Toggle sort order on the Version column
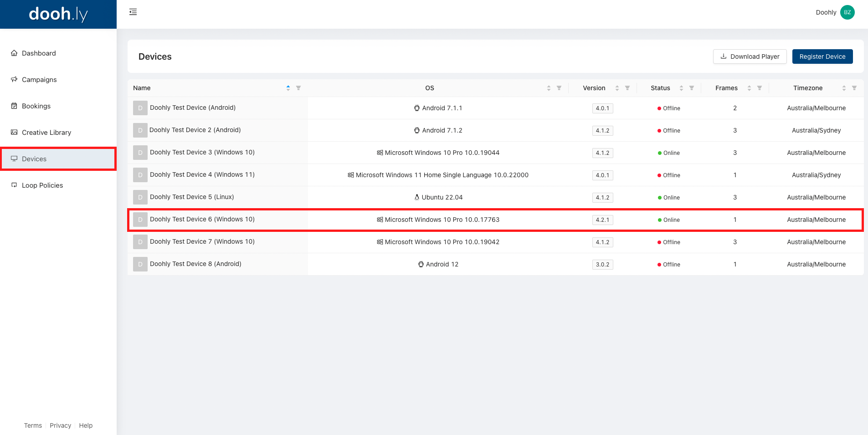Image resolution: width=868 pixels, height=435 pixels. 617,87
